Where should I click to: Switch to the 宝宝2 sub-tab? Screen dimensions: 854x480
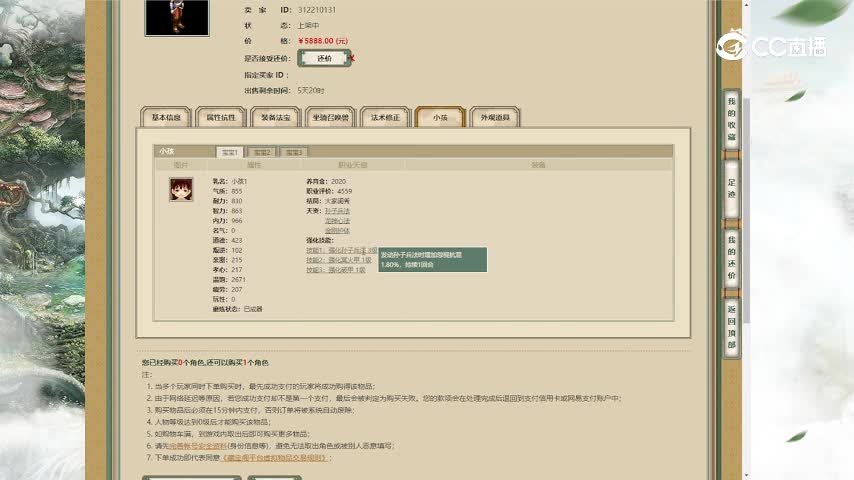click(262, 153)
